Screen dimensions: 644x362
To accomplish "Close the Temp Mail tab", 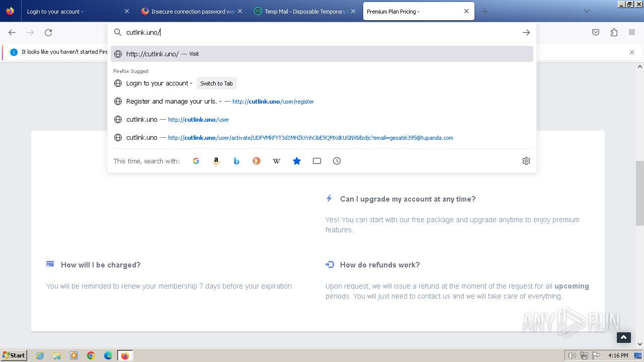I will click(353, 11).
